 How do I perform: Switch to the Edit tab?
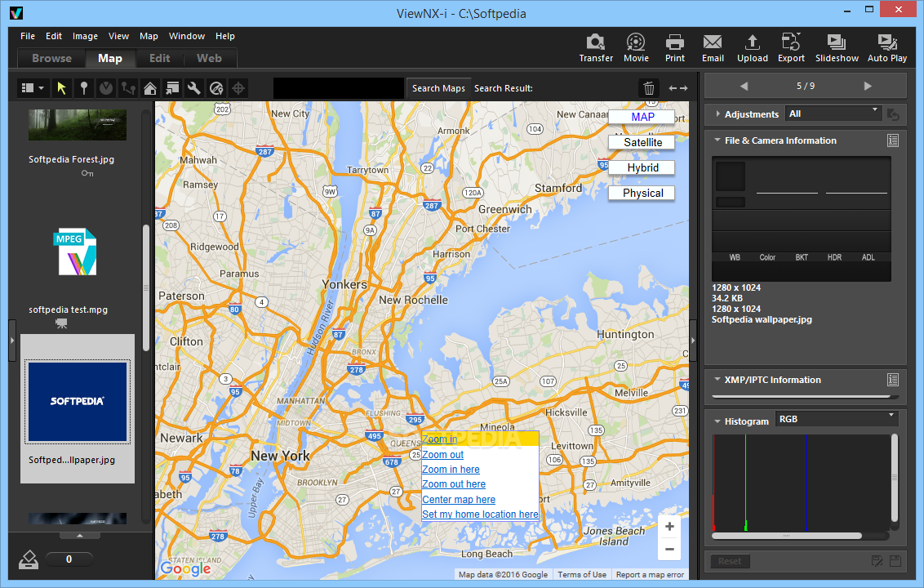coord(159,58)
